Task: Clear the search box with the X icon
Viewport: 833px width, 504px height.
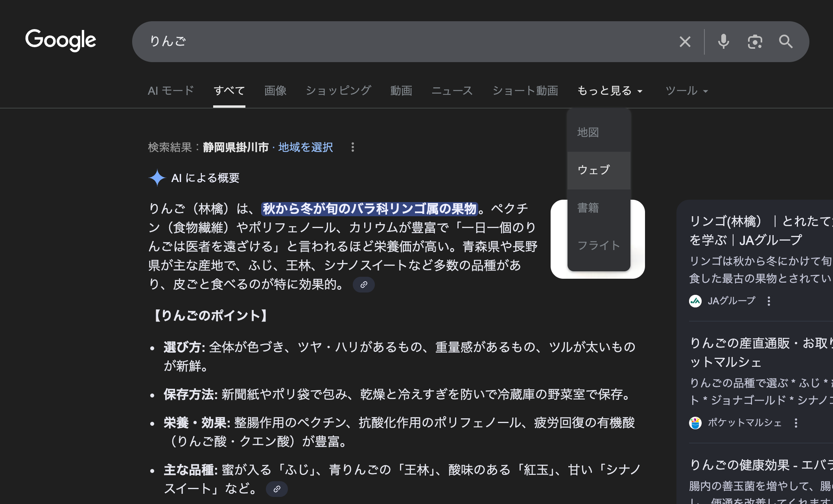Action: pos(685,42)
